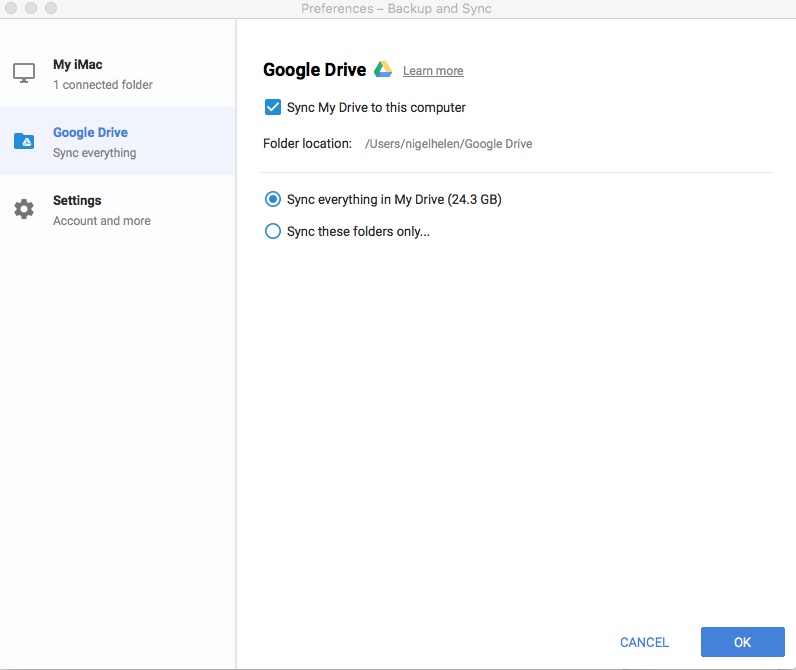The height and width of the screenshot is (670, 796).
Task: Uncheck Sync My Drive to this computer
Action: 273,107
